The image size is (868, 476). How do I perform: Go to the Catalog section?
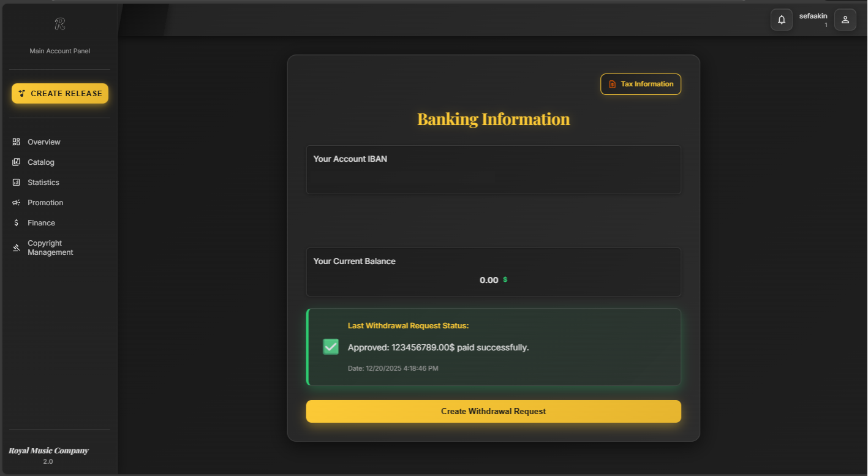[x=41, y=162]
